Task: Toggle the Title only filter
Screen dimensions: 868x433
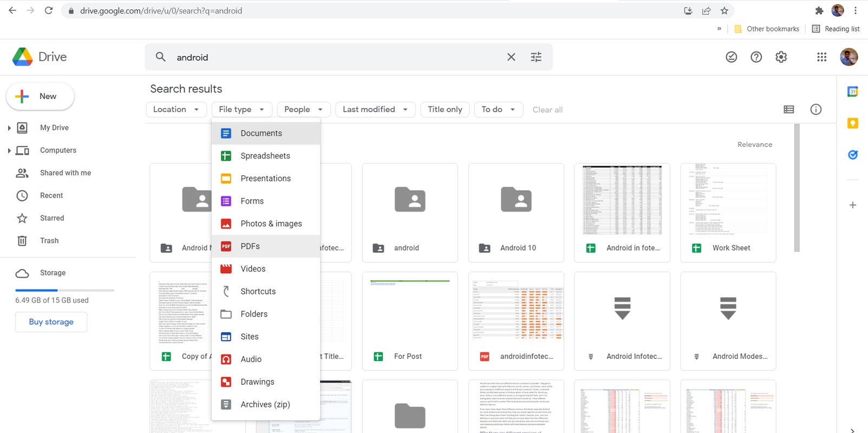Action: (x=445, y=109)
